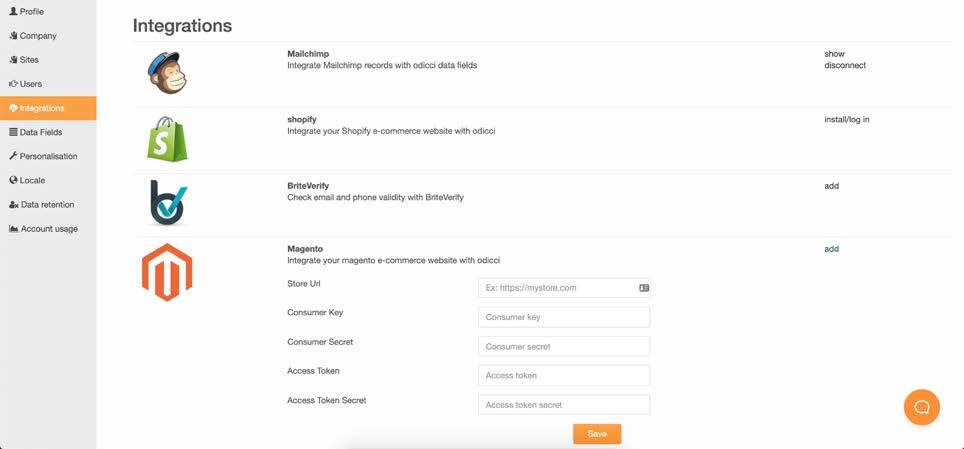Click install/log in for Shopify
Image resolution: width=964 pixels, height=449 pixels.
pyautogui.click(x=846, y=119)
